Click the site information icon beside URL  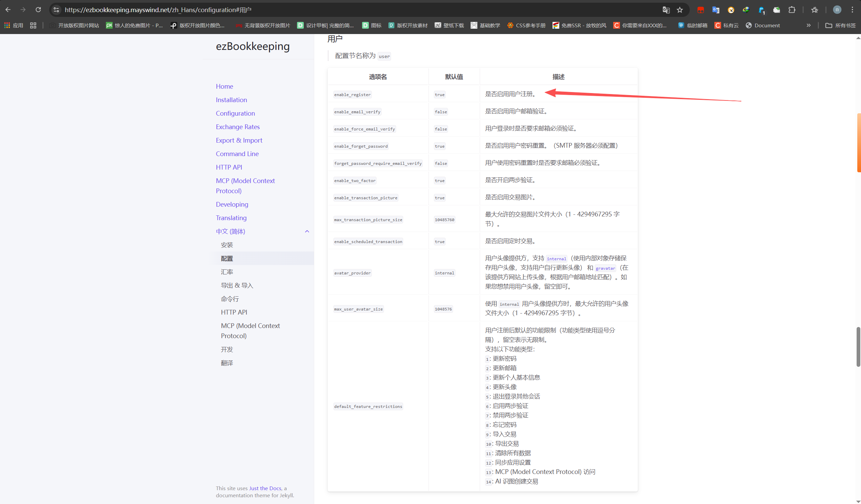(x=57, y=10)
